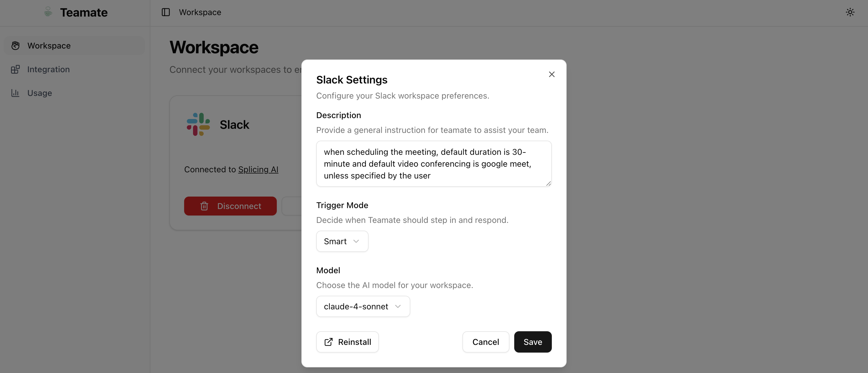Click into the Description text area

[433, 164]
